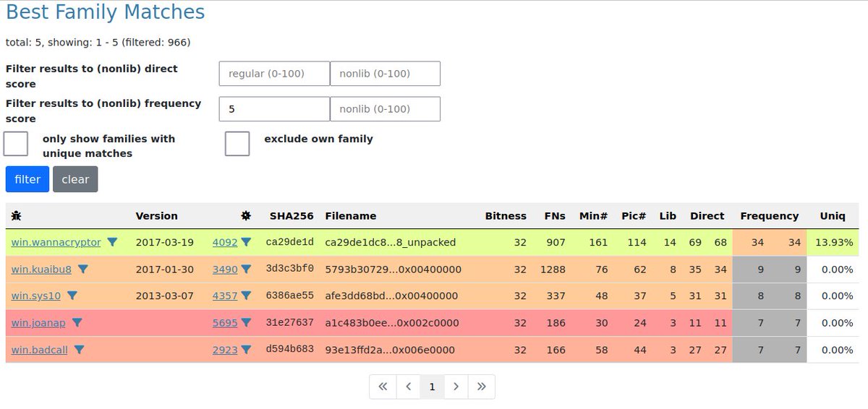Focus the frequency score nonlib input field
This screenshot has height=409, width=868.
[x=386, y=109]
